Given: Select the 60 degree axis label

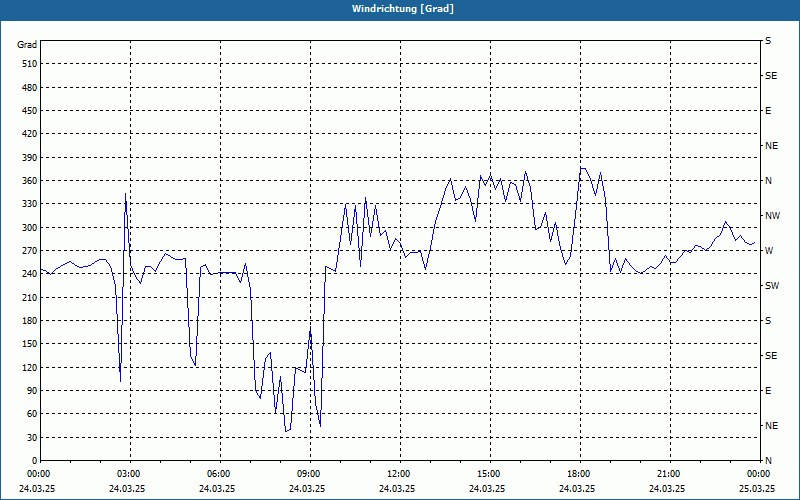Looking at the screenshot, I should click(x=31, y=414).
